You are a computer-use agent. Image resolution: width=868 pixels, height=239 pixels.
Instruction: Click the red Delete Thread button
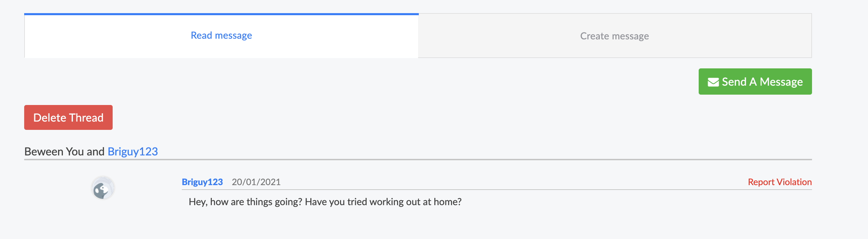click(x=68, y=117)
